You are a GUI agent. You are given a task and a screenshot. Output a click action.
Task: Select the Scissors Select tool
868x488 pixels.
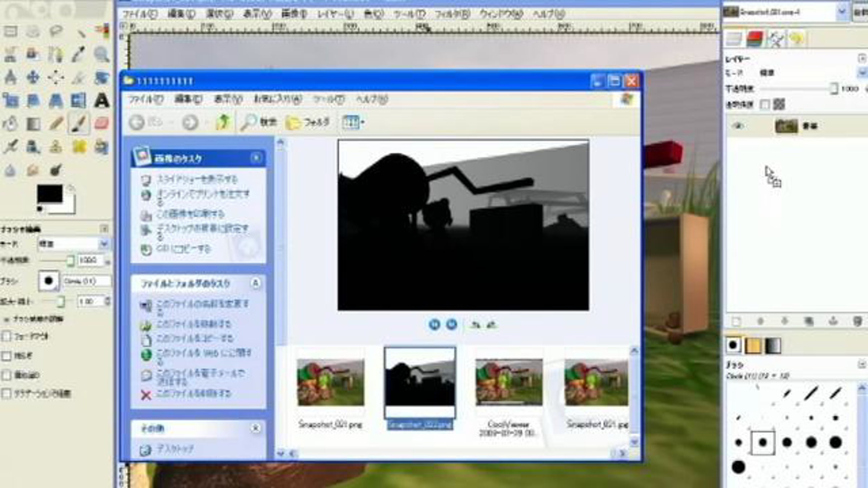(x=10, y=55)
